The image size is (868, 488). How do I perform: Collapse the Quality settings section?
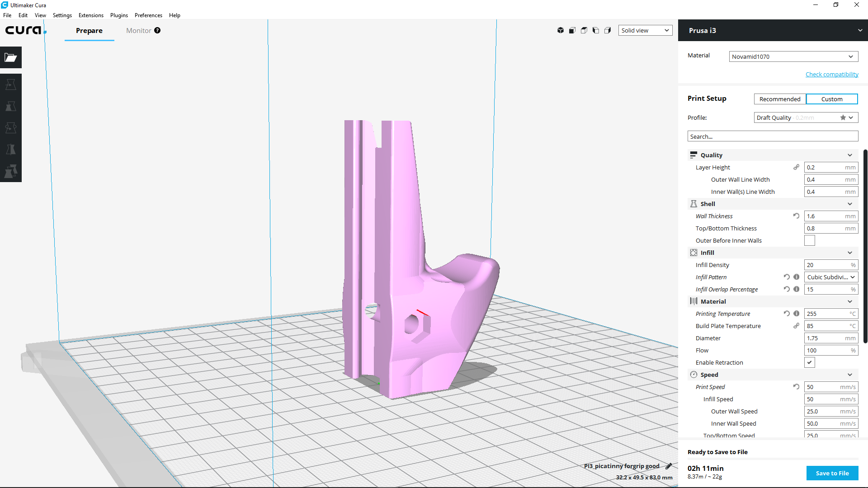(773, 155)
